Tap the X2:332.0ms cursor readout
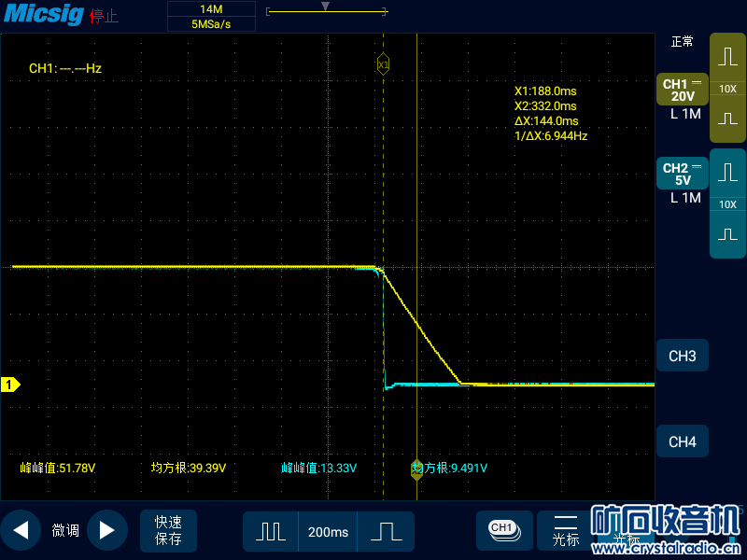 click(545, 105)
